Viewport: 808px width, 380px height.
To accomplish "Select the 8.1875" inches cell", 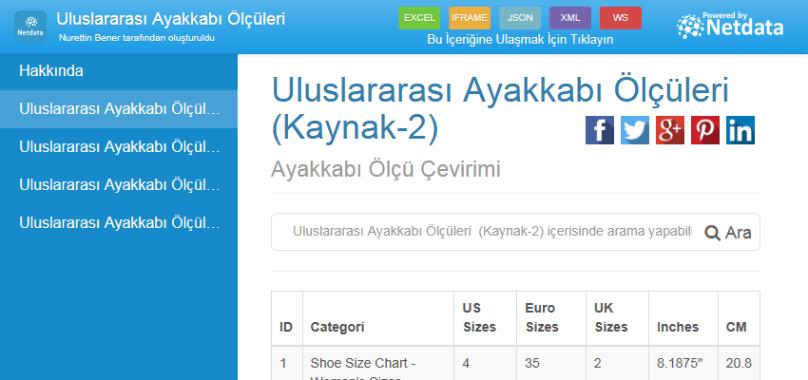I will (683, 364).
